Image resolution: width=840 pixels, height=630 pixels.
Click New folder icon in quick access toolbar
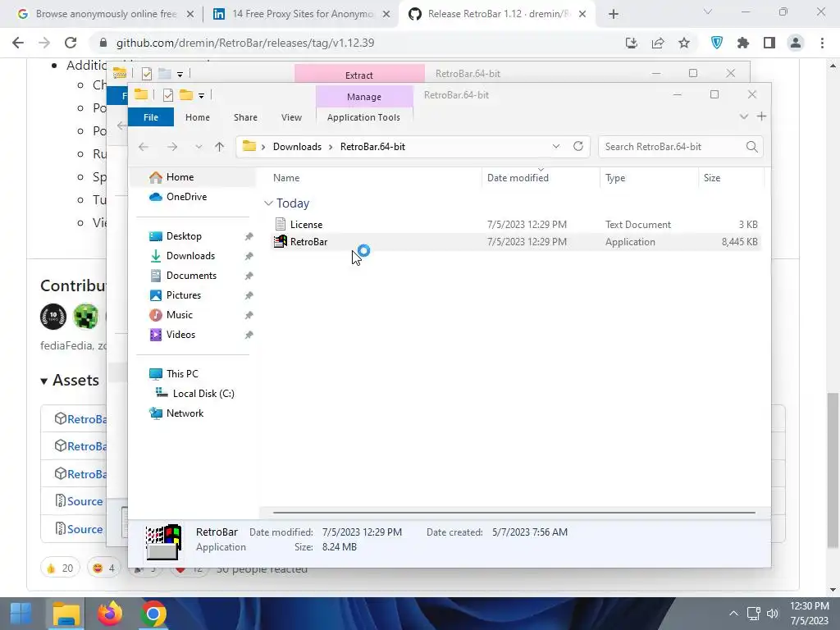[x=186, y=95]
